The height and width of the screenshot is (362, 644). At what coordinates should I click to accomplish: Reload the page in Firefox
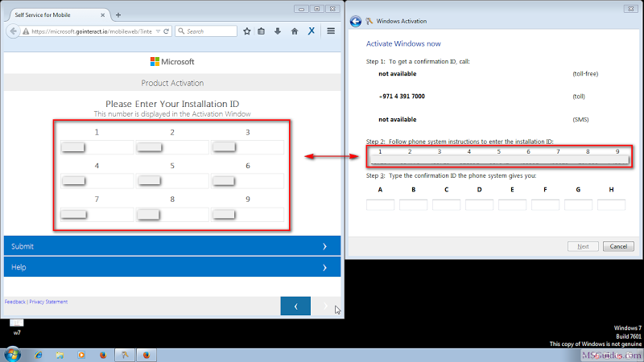[x=167, y=31]
